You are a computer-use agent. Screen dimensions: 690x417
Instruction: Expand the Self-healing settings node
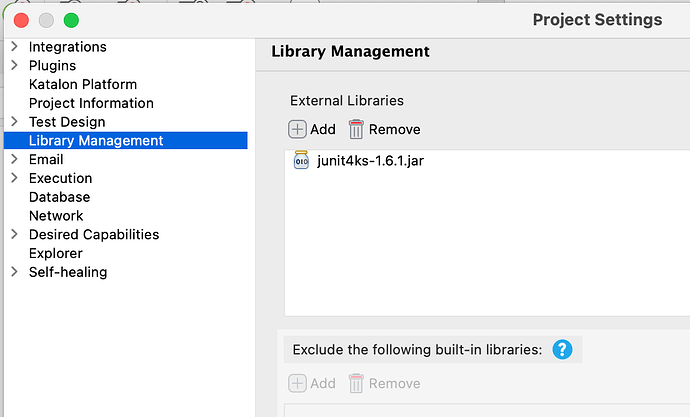(14, 272)
